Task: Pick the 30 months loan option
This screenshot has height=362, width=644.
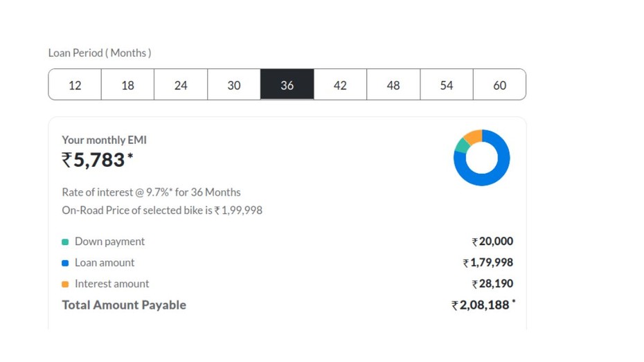Action: tap(234, 85)
